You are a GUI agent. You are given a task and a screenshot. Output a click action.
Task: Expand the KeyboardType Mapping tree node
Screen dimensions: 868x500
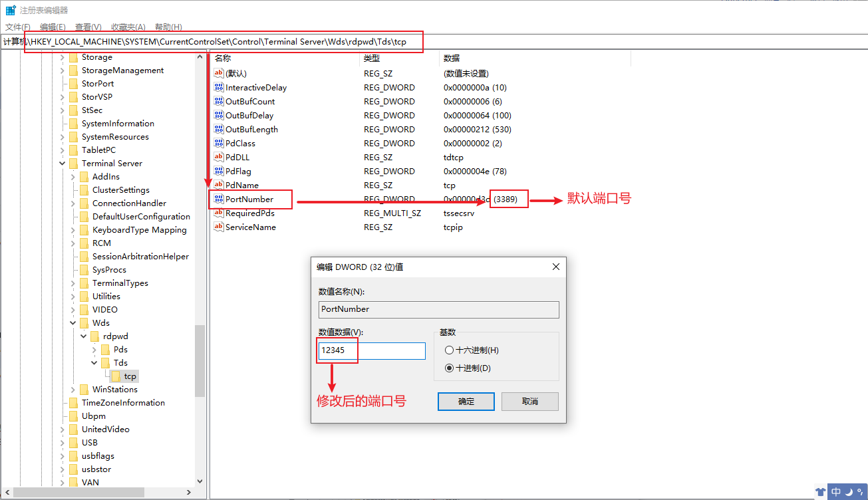tap(73, 230)
